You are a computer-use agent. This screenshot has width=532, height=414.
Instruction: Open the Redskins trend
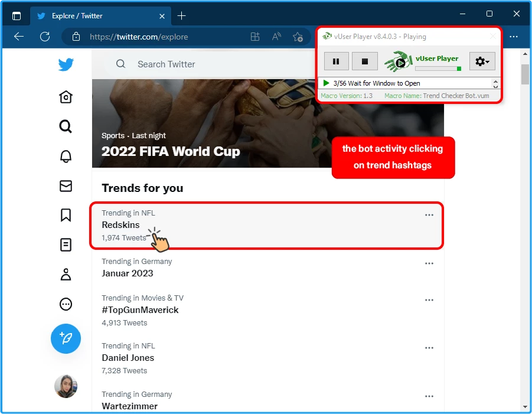267,226
